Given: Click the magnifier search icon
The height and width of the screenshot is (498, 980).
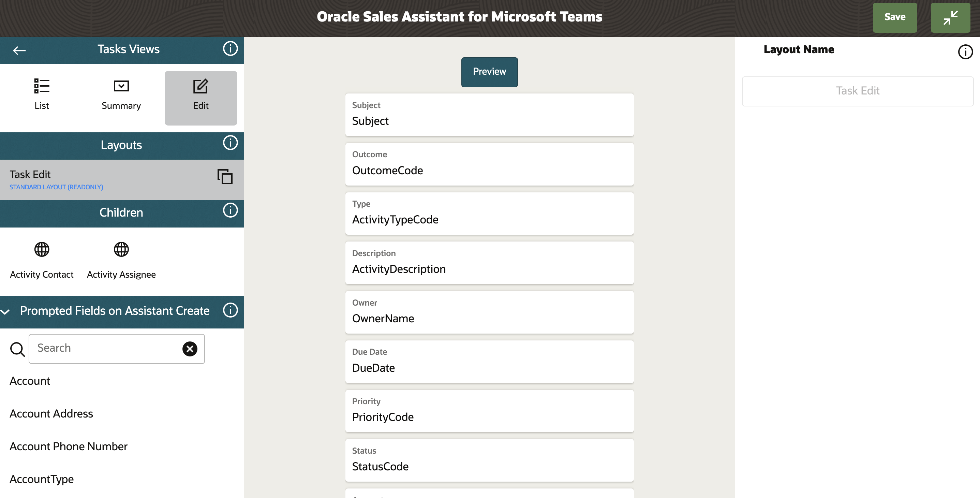Looking at the screenshot, I should (17, 349).
